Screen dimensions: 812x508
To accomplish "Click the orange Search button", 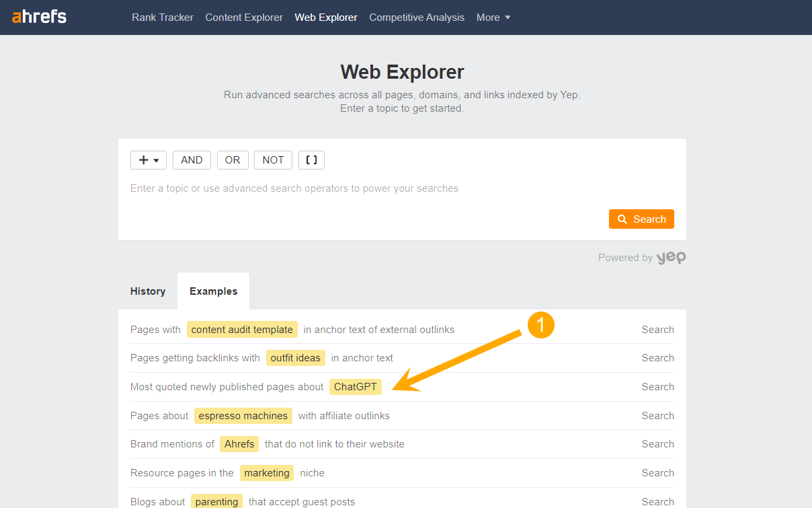I will [641, 219].
